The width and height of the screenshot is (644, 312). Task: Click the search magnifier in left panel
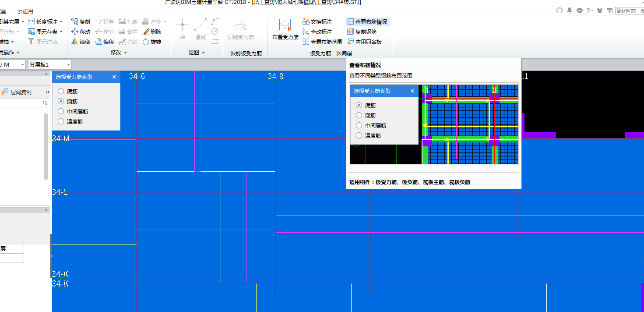coord(45,103)
